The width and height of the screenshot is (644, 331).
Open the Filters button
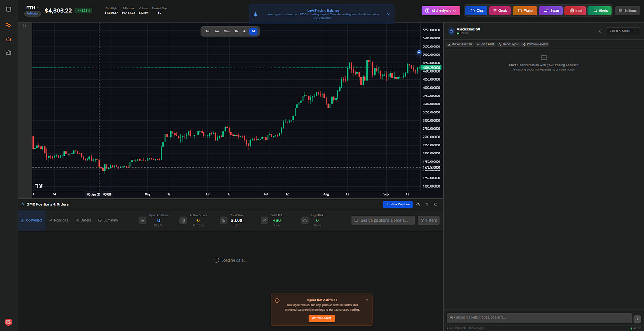click(429, 220)
